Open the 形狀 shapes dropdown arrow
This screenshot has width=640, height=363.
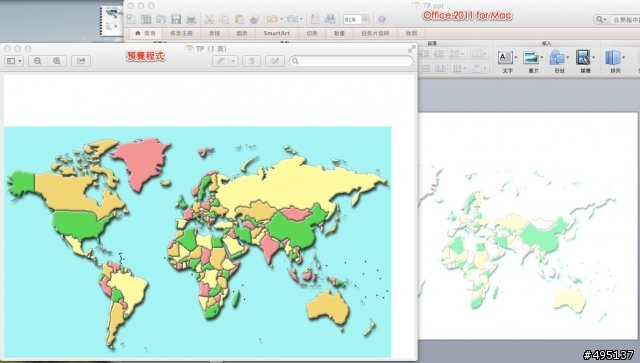pos(567,58)
